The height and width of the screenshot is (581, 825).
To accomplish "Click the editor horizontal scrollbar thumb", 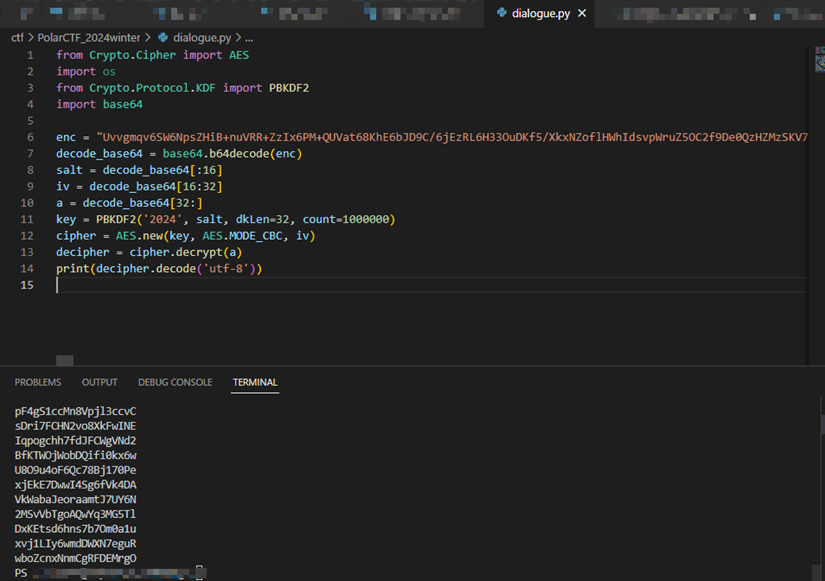I will pyautogui.click(x=65, y=360).
